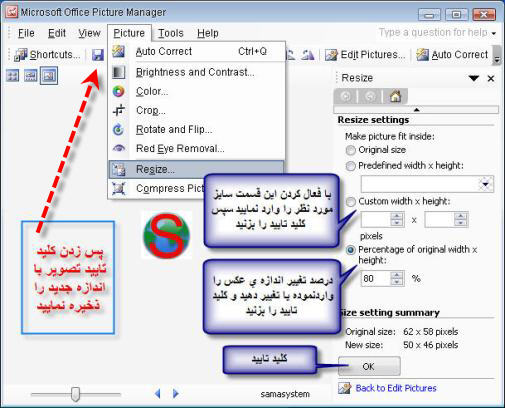Choose Red Eye Removal menu entry
This screenshot has height=408, width=505.
click(197, 148)
